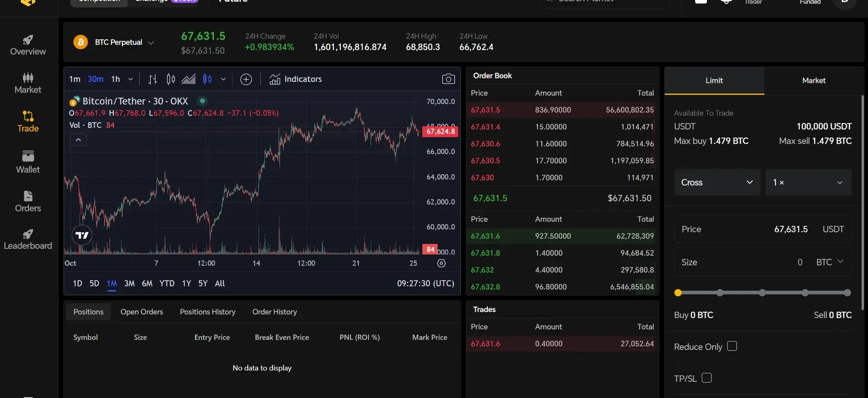Open the 1x leverage dropdown
The image size is (868, 398).
pyautogui.click(x=808, y=183)
